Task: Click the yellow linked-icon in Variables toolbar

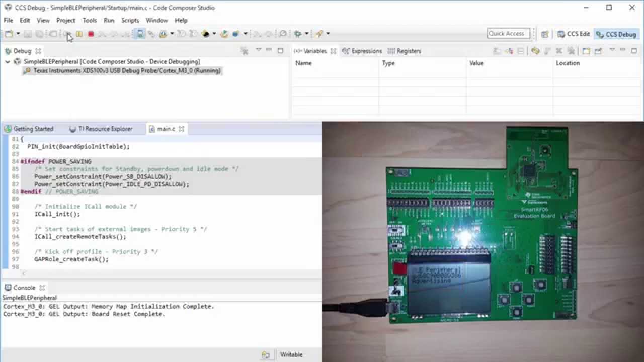Action: tap(536, 51)
